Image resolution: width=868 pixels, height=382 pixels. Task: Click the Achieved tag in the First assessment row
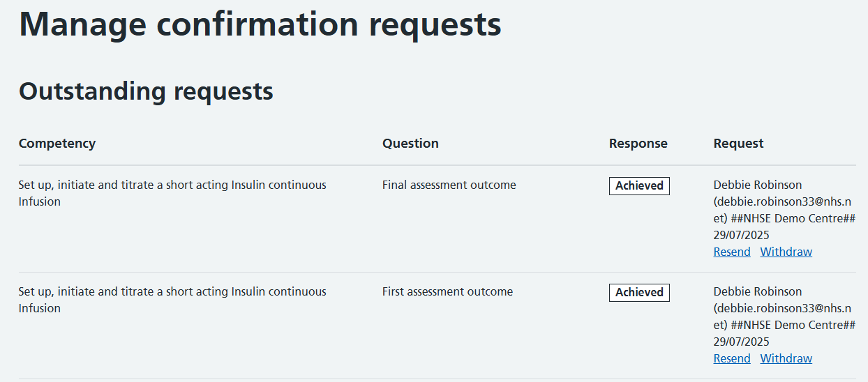(639, 293)
